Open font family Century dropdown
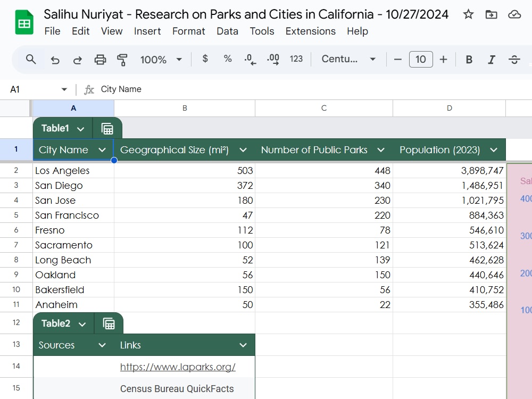This screenshot has width=532, height=399. pyautogui.click(x=348, y=59)
